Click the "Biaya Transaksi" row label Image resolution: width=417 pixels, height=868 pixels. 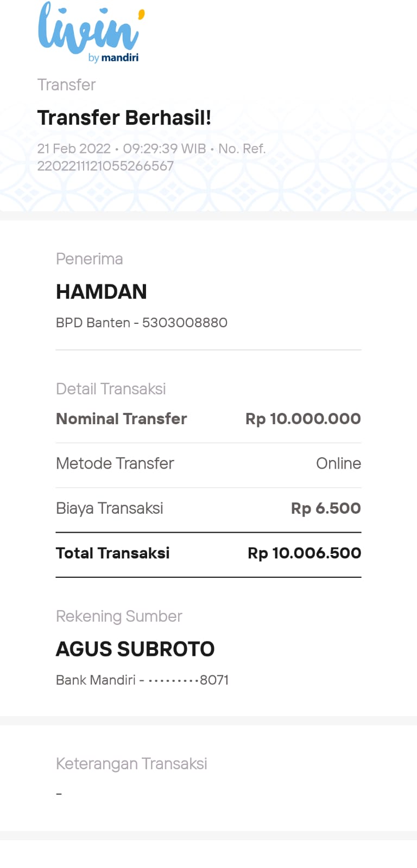pyautogui.click(x=109, y=508)
